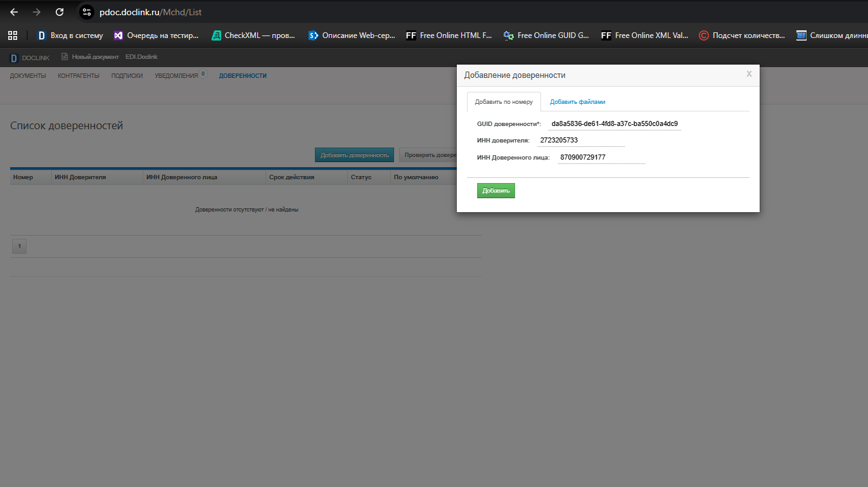The image size is (868, 487).
Task: Click the ИНН доверителя input field
Action: tap(581, 141)
